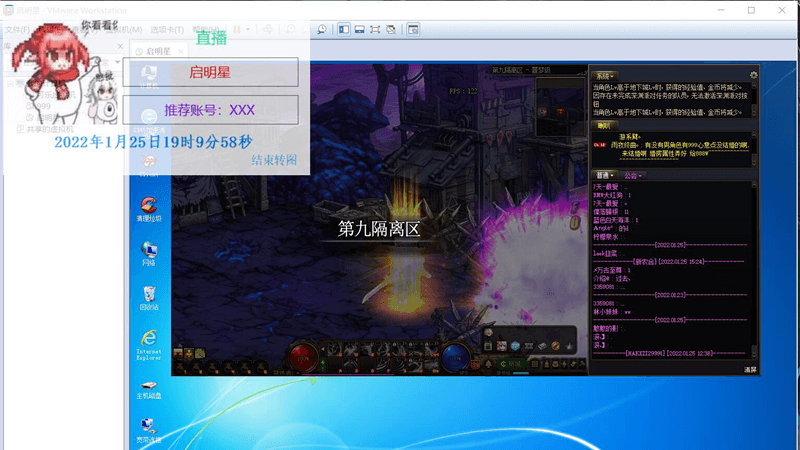
Task: Click the VMware console view icon
Action: coord(413,30)
